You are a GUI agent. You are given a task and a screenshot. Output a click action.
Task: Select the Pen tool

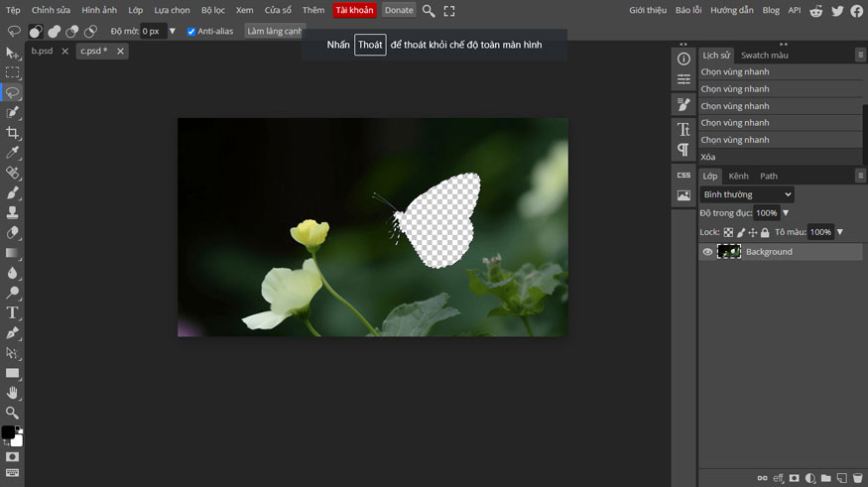click(13, 332)
